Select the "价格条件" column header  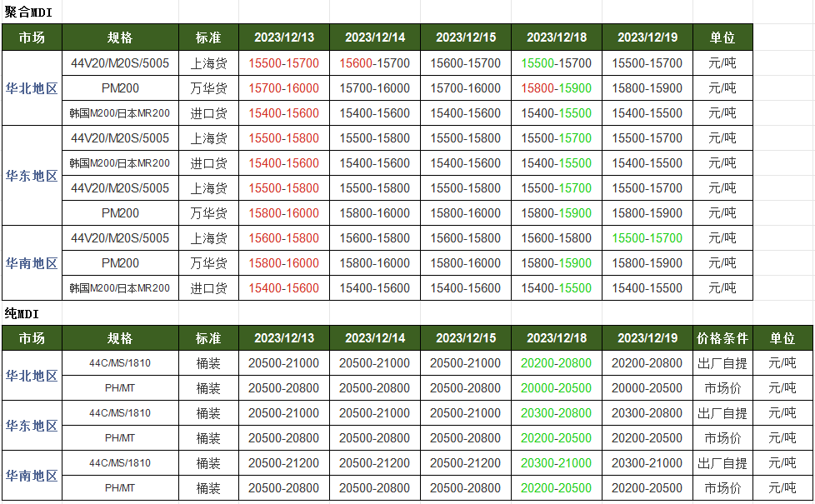point(722,338)
